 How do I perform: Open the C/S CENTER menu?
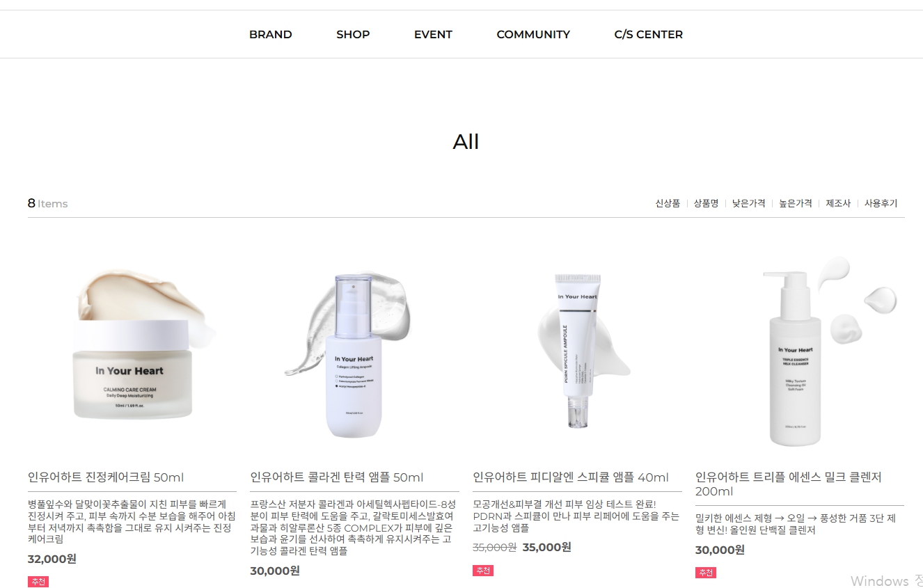(x=648, y=34)
